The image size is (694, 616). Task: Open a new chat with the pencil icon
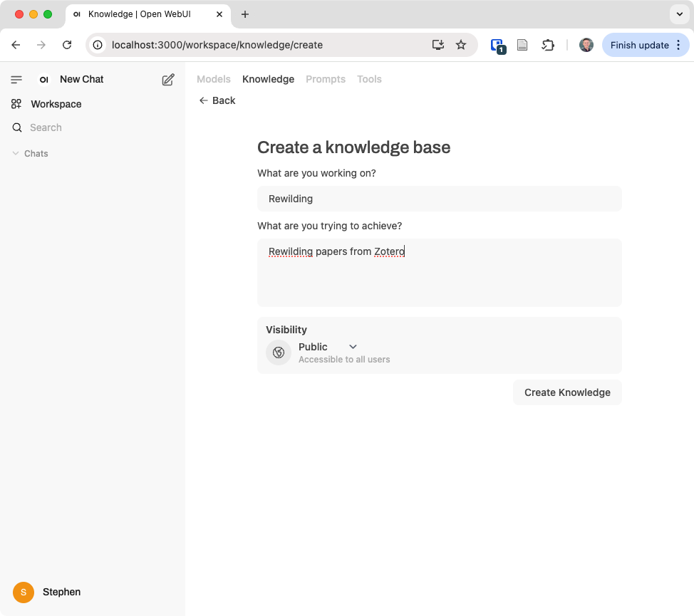click(168, 80)
